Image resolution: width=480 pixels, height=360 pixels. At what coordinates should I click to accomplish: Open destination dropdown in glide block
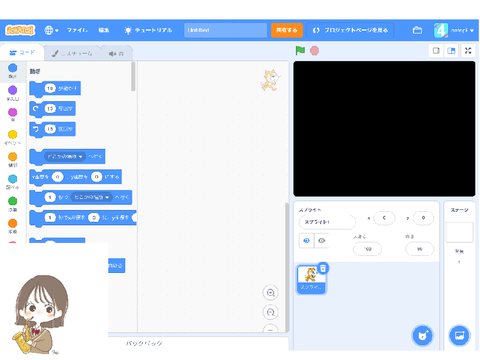point(92,197)
